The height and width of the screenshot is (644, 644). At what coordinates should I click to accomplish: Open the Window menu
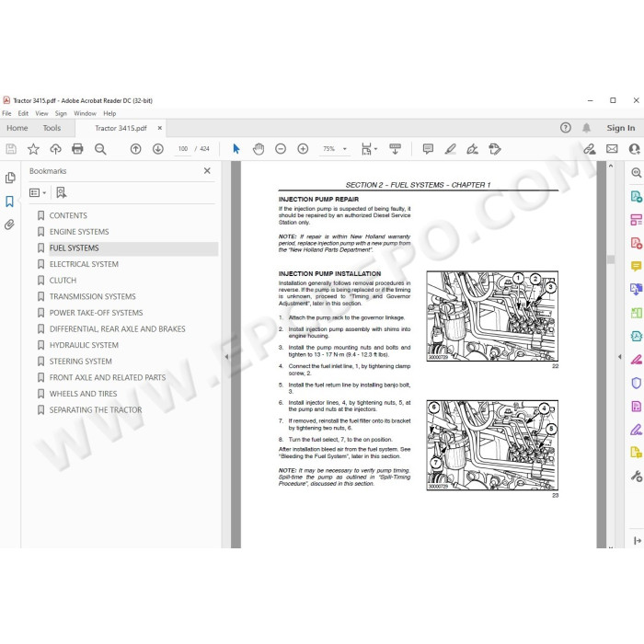click(85, 113)
